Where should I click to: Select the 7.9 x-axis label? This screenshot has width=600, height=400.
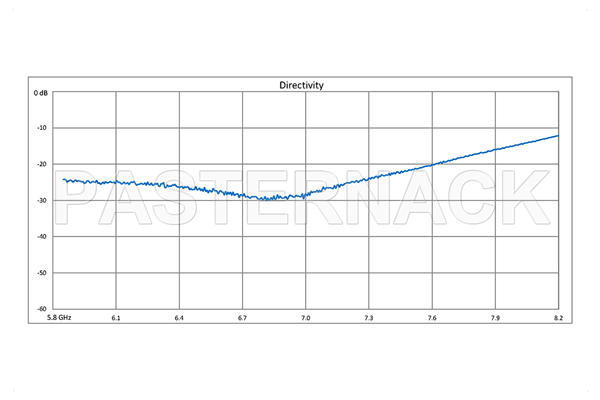pyautogui.click(x=494, y=317)
